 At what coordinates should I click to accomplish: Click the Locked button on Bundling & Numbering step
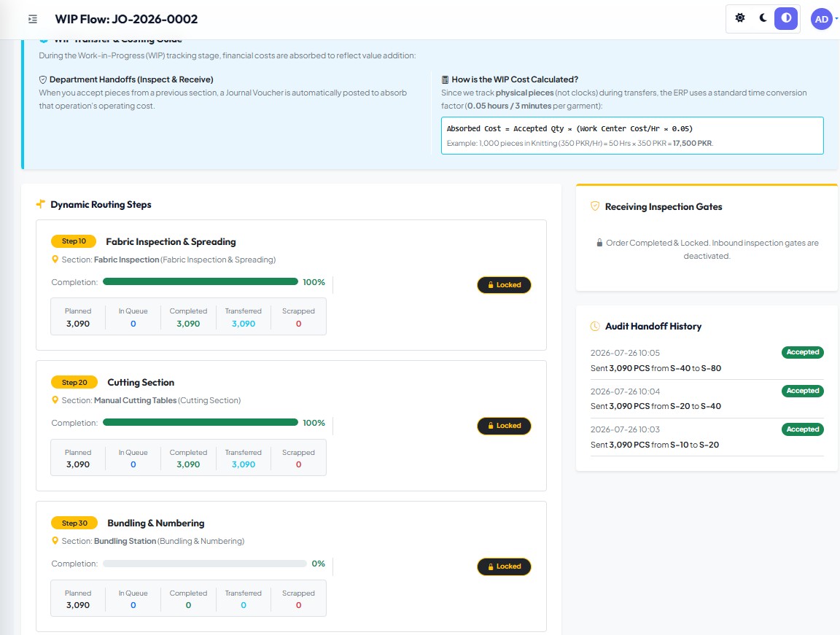tap(504, 566)
